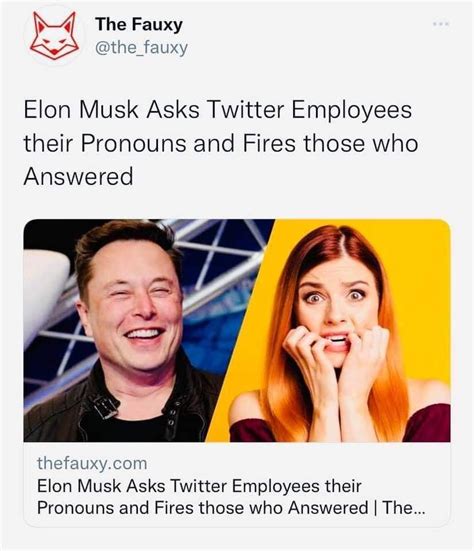This screenshot has height=551, width=474.
Task: Select the word Employees in tweet headline
Action: [352, 111]
